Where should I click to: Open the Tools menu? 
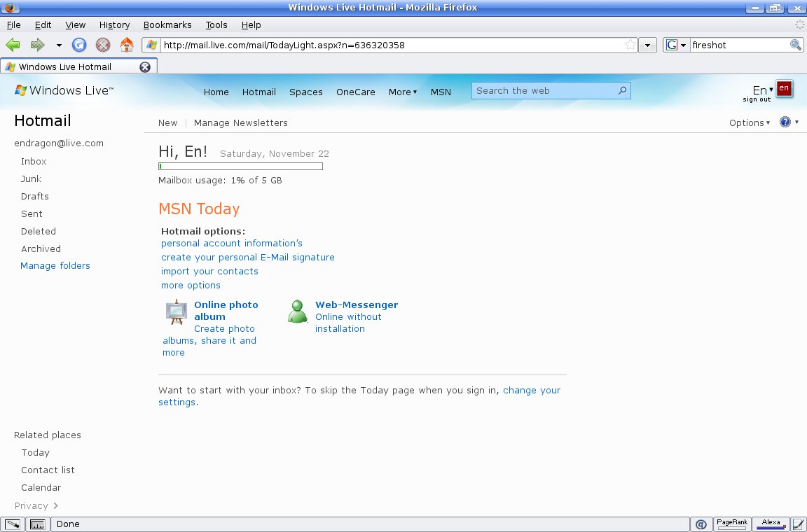216,24
